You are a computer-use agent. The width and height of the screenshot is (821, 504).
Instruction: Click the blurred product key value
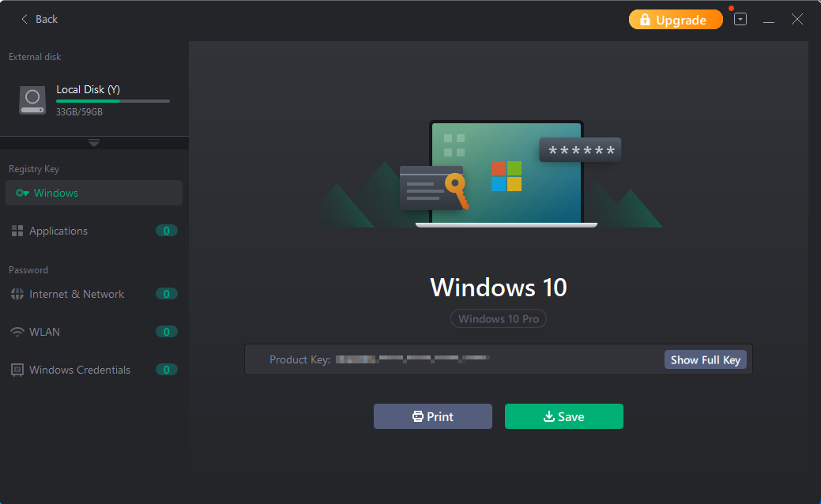(412, 359)
